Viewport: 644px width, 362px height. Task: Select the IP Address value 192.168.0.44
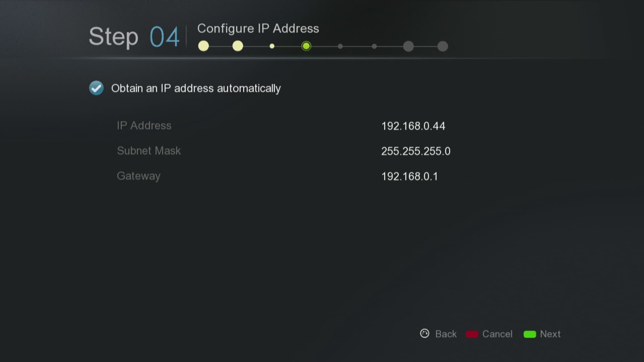(x=413, y=126)
